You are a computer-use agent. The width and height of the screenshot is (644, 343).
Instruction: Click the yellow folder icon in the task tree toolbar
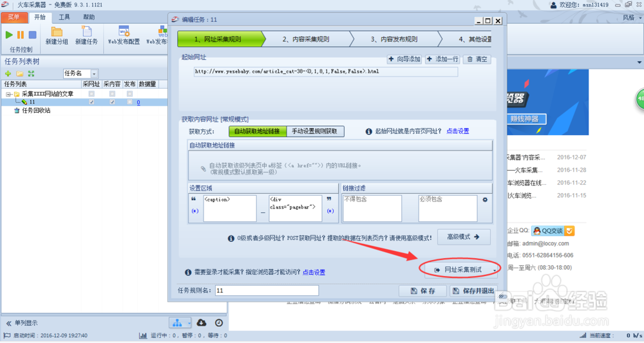20,73
